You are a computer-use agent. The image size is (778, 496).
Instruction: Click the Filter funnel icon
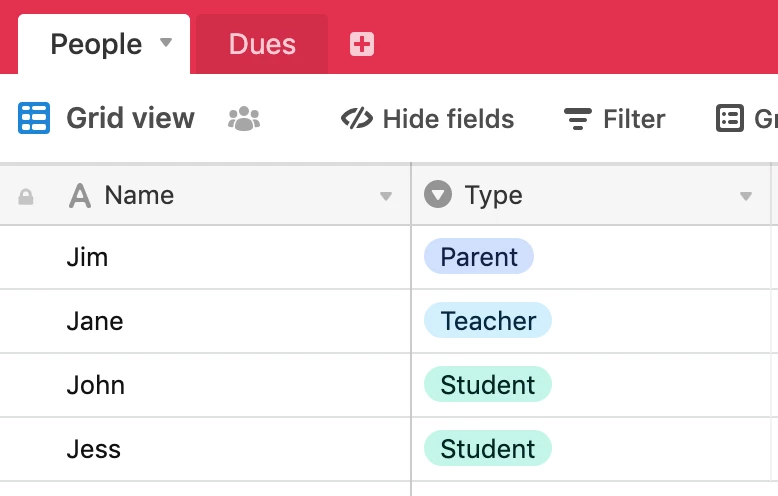point(578,119)
